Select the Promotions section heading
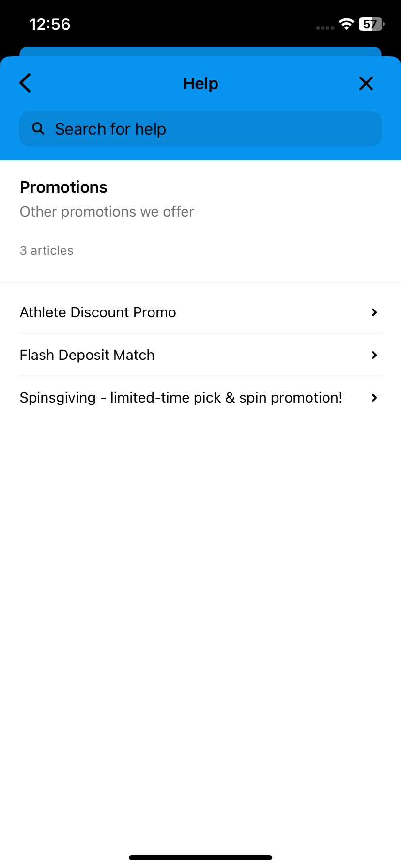Viewport: 401px width, 868px height. tap(63, 187)
